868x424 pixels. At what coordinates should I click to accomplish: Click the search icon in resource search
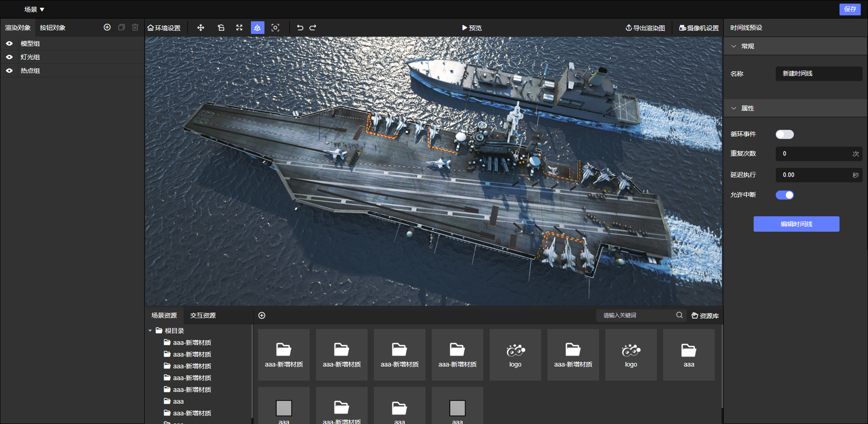679,315
